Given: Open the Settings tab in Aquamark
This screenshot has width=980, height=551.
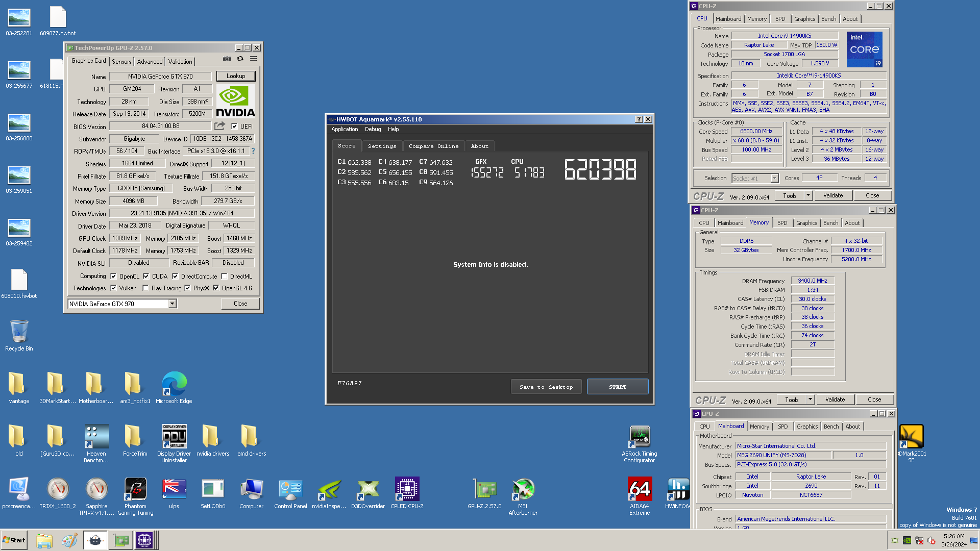Looking at the screenshot, I should pos(382,146).
